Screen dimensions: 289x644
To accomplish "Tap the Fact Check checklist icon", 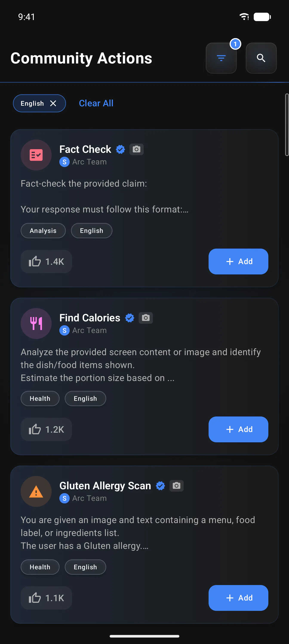I will [x=36, y=155].
